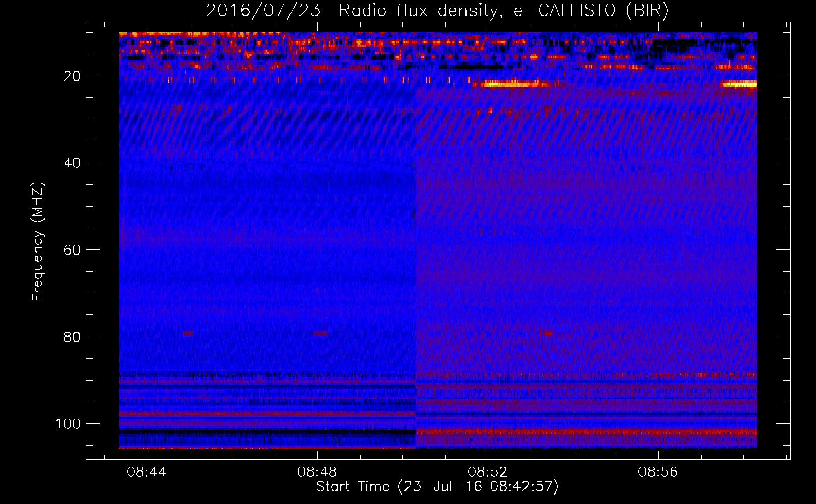This screenshot has width=816, height=504.
Task: Click the plot title "2016/07/23 Radio flux density, e-CALLISTO (BIR)"
Action: (437, 10)
